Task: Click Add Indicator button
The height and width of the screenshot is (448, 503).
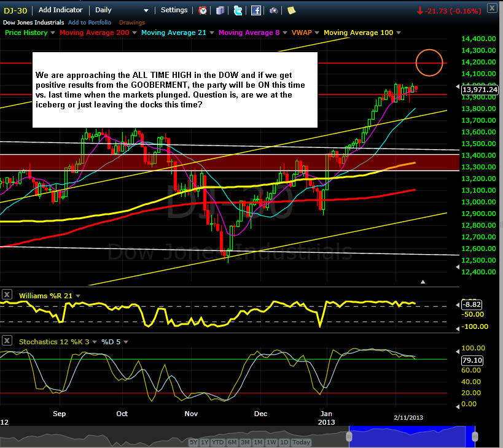Action: coord(60,10)
